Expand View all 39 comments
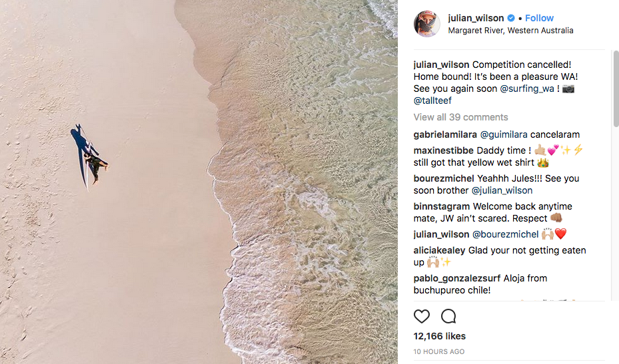The image size is (619, 364). [x=460, y=117]
